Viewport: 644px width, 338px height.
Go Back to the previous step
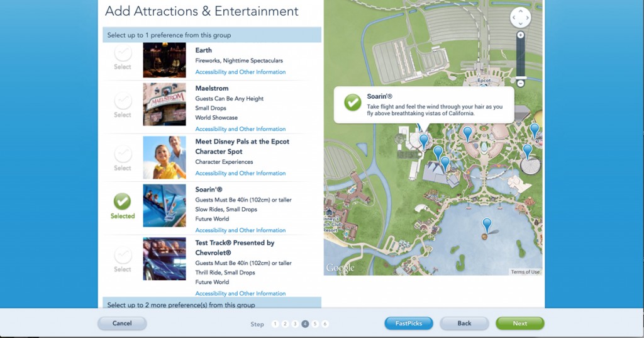click(x=464, y=323)
